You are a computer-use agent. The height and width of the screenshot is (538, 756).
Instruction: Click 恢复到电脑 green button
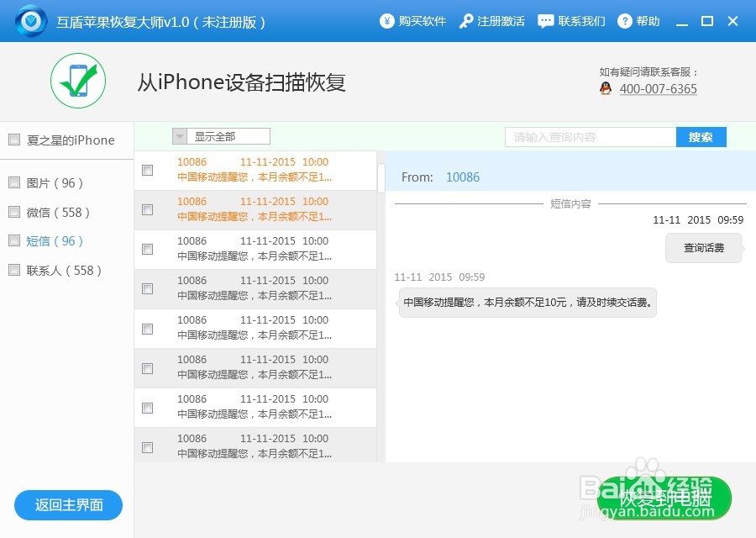pos(664,498)
